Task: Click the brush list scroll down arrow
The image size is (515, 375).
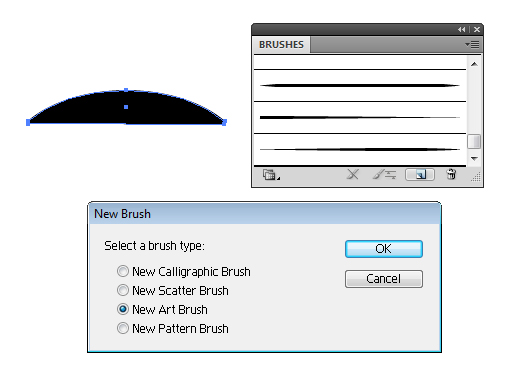Action: 474,159
